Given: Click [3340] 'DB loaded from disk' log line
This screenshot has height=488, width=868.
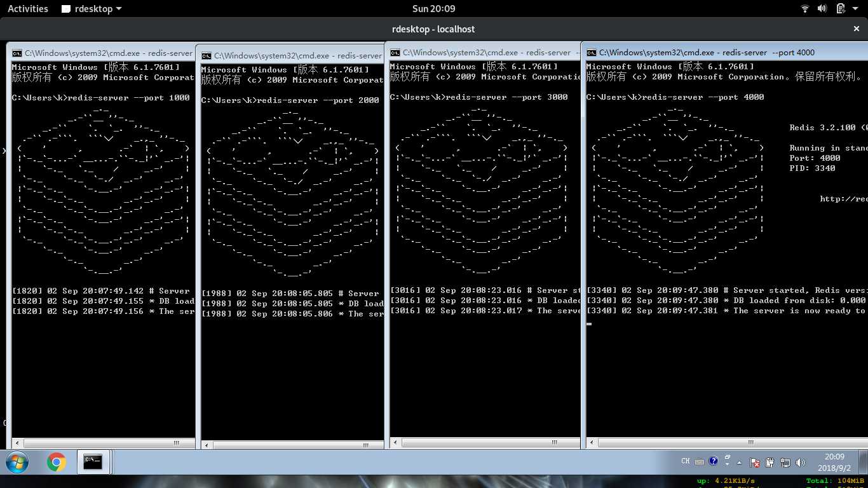Looking at the screenshot, I should (x=726, y=301).
